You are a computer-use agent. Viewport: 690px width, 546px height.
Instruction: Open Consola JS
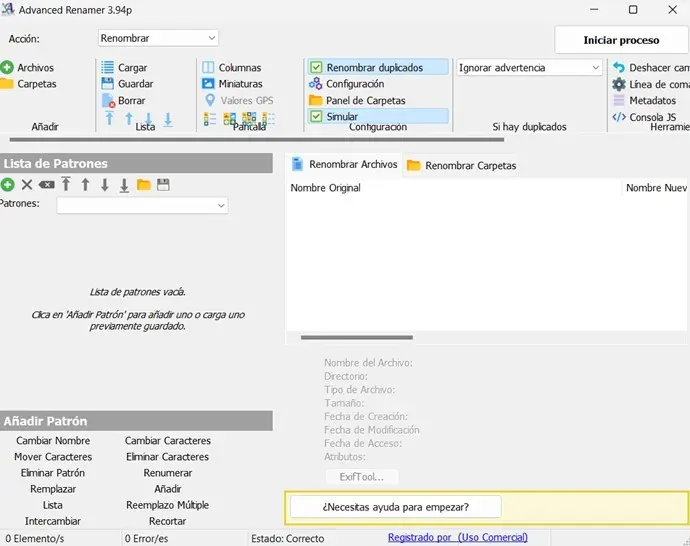tap(644, 117)
